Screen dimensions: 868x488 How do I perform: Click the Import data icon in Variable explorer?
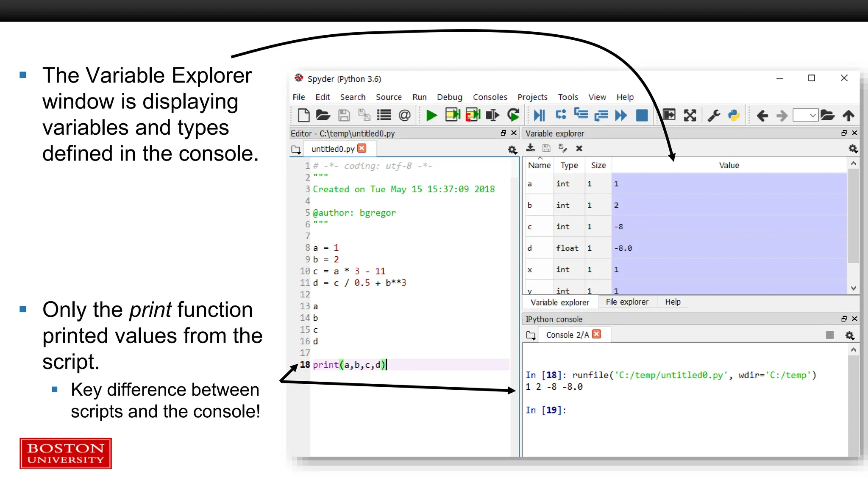point(530,148)
